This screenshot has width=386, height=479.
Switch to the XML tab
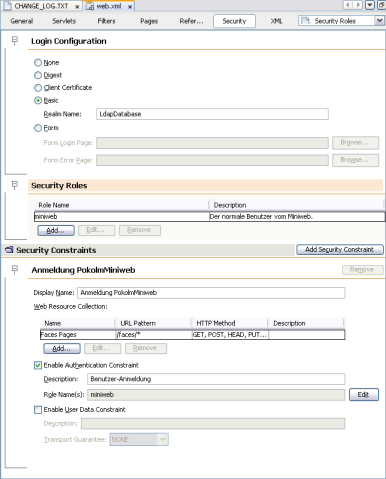(x=276, y=21)
